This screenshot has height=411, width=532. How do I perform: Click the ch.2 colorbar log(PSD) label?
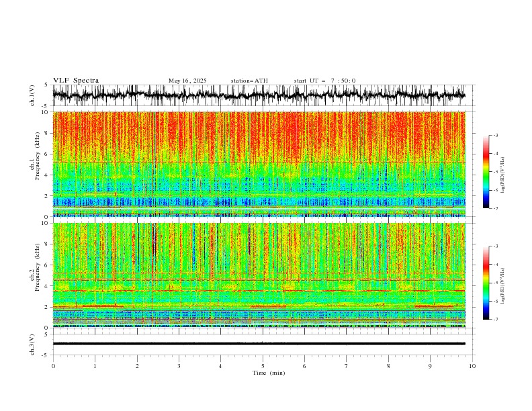coord(502,286)
